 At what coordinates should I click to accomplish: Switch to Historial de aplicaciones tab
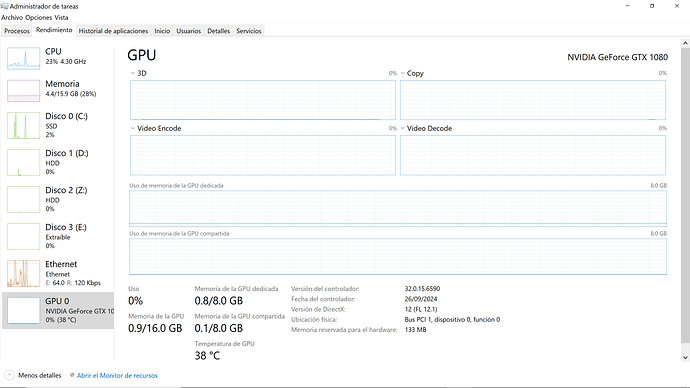coord(113,31)
